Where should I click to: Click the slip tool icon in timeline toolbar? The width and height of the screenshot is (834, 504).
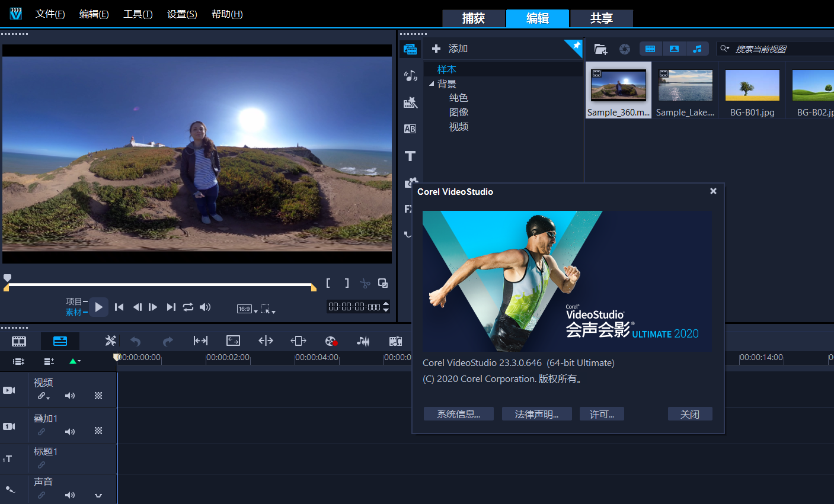(200, 341)
